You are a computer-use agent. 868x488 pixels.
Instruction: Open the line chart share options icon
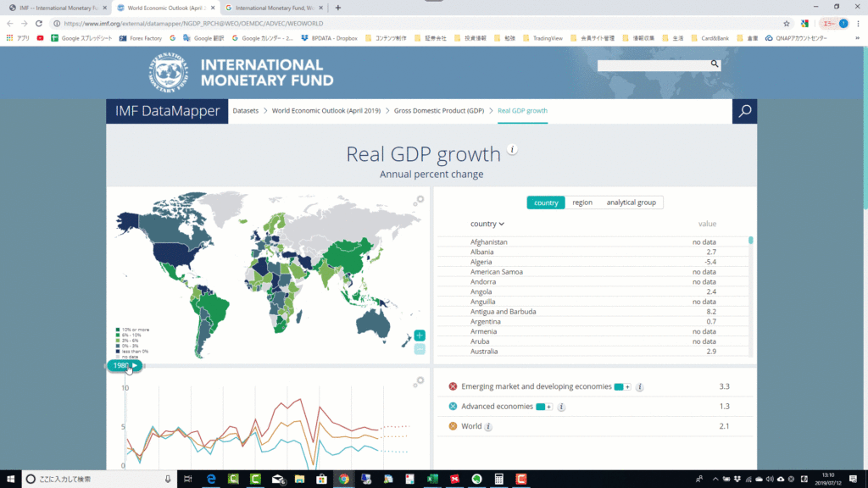point(419,382)
